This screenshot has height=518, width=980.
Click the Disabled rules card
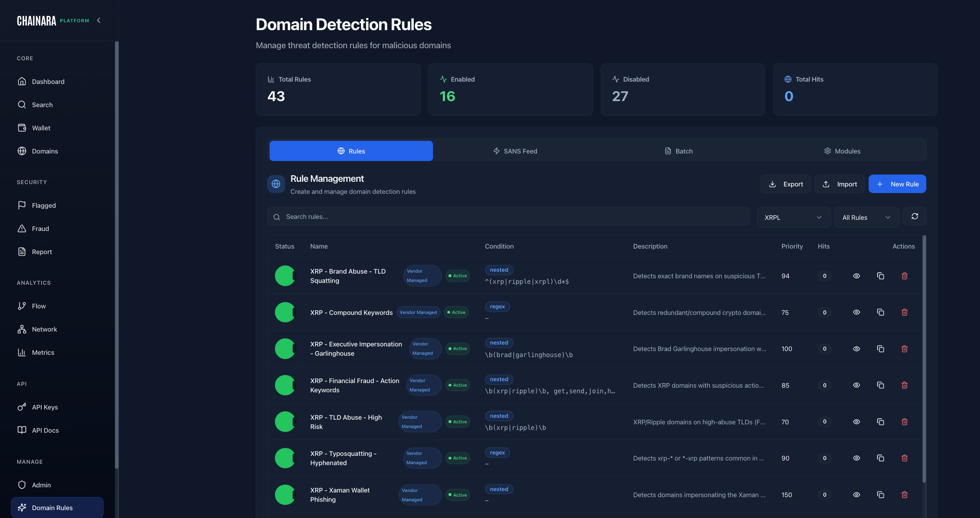click(683, 90)
